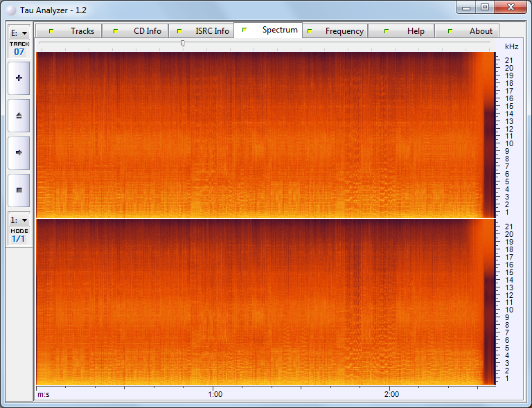This screenshot has height=408, width=532.
Task: Click the 1:00 mark on time axis
Action: 215,394
